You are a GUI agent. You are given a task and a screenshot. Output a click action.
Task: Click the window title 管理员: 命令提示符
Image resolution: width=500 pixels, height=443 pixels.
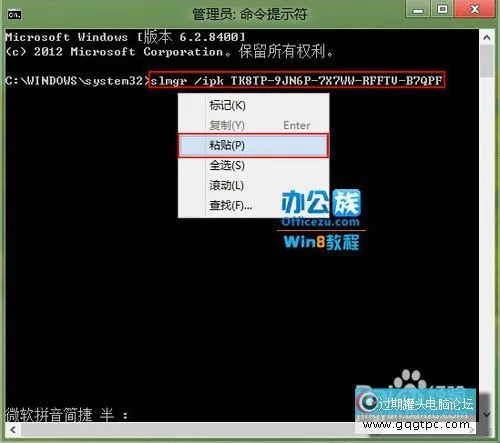[250, 14]
